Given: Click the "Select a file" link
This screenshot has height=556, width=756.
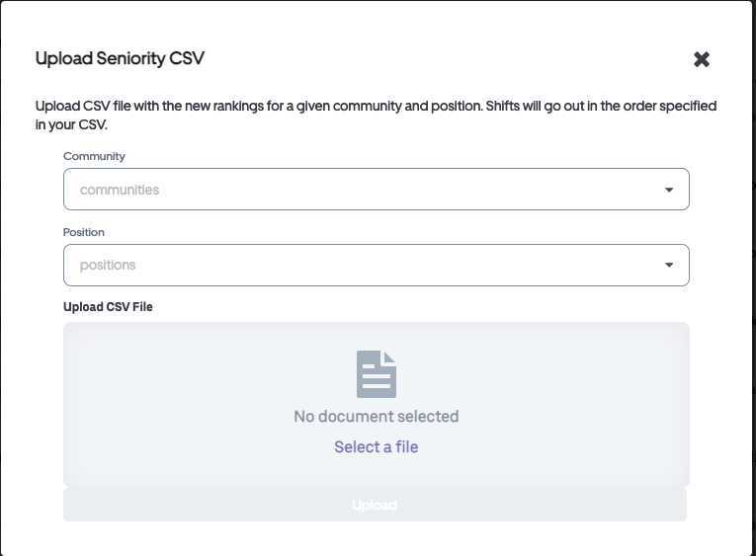Looking at the screenshot, I should coord(376,447).
